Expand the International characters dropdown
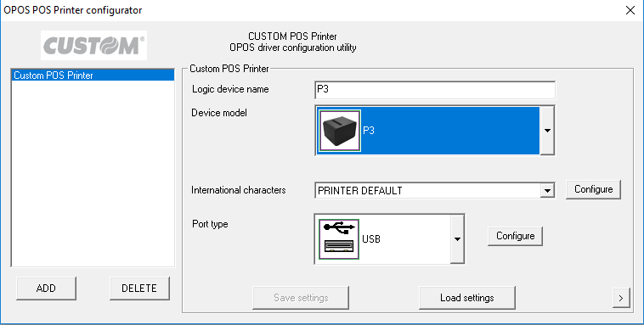This screenshot has width=644, height=325. pos(546,190)
